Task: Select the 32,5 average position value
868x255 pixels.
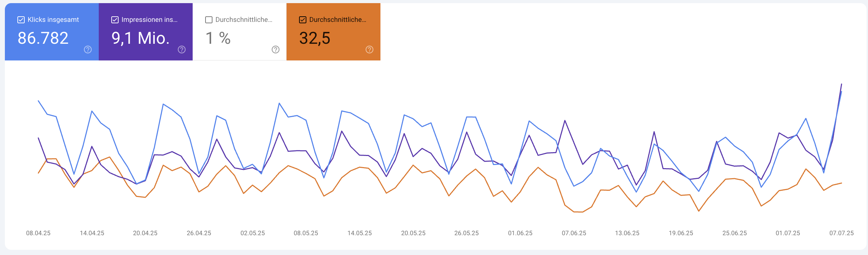Action: tap(315, 38)
